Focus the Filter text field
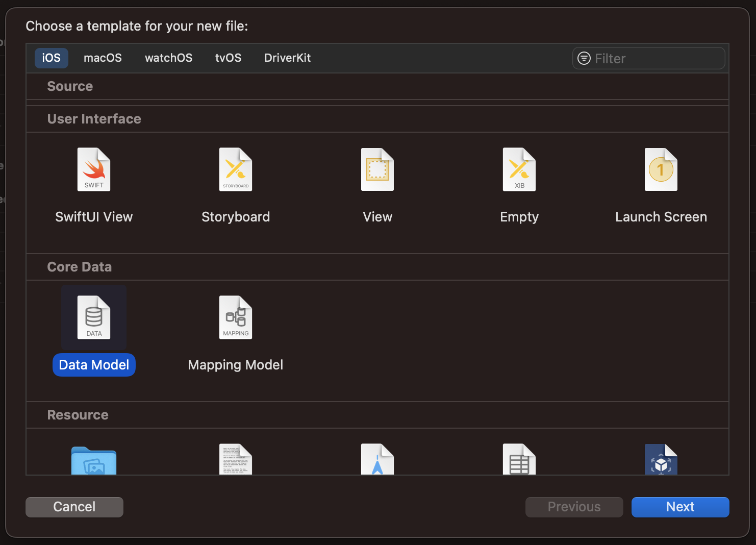The width and height of the screenshot is (756, 545). 649,58
